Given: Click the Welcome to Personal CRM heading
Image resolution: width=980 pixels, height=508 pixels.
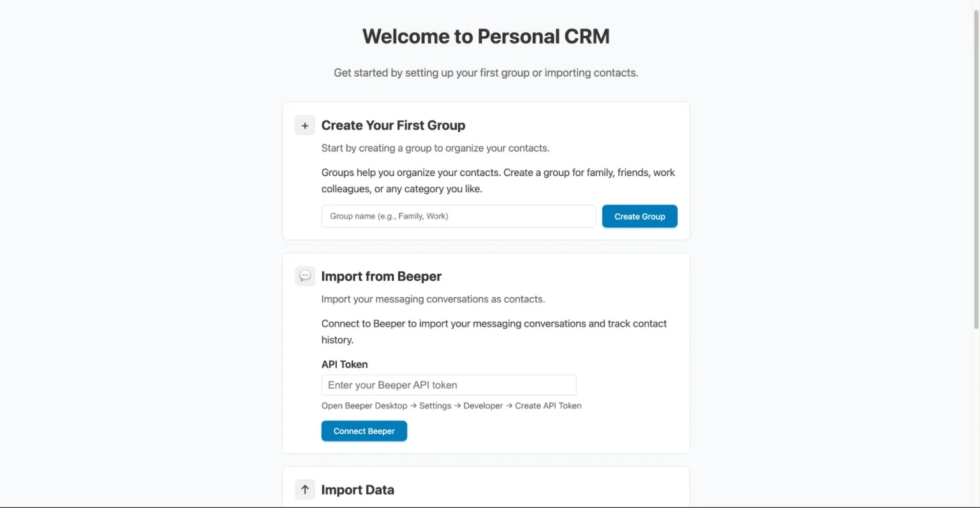Looking at the screenshot, I should pyautogui.click(x=486, y=36).
